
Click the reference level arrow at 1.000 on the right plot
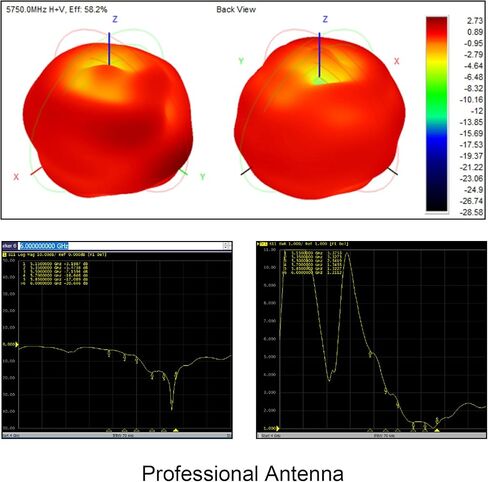pyautogui.click(x=278, y=428)
